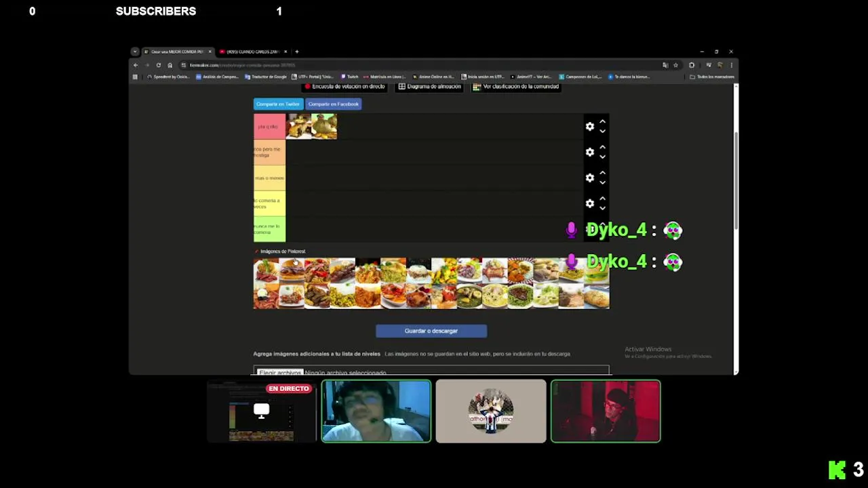
Task: Select the 'lo comería a veces' tier label
Action: tap(269, 203)
